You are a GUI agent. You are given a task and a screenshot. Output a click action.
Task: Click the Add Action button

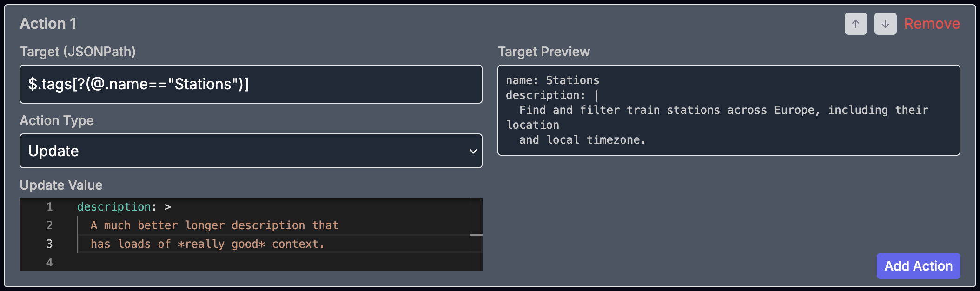(x=918, y=266)
